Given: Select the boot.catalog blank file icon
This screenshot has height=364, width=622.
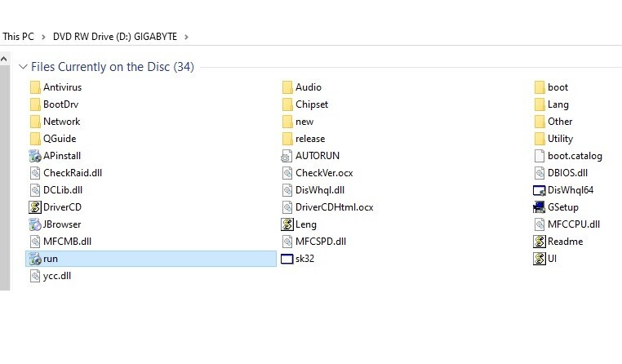Looking at the screenshot, I should click(x=540, y=156).
